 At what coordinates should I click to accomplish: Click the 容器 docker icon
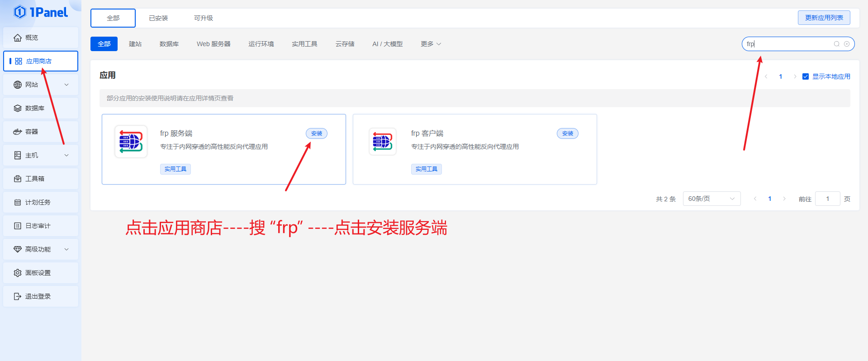coord(18,132)
